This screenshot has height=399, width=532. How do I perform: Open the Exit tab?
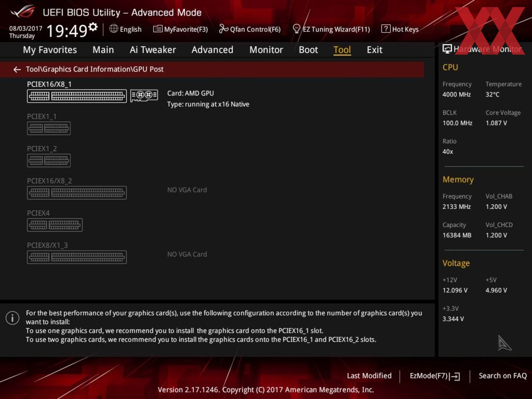click(x=374, y=50)
